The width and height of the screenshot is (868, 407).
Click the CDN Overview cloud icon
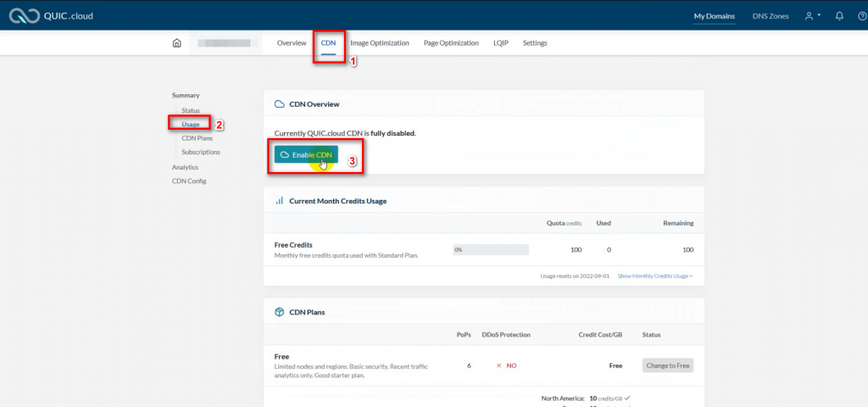(x=280, y=104)
